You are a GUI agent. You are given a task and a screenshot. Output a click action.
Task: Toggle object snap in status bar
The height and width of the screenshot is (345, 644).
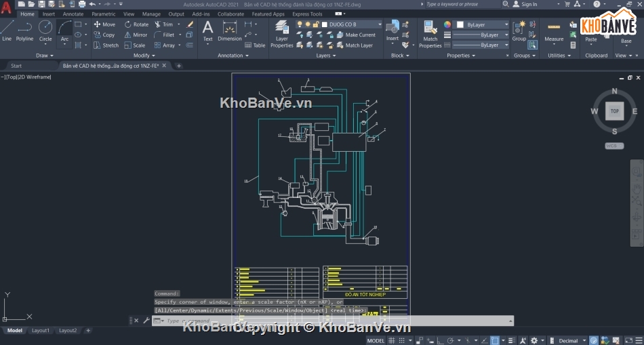[x=496, y=340]
